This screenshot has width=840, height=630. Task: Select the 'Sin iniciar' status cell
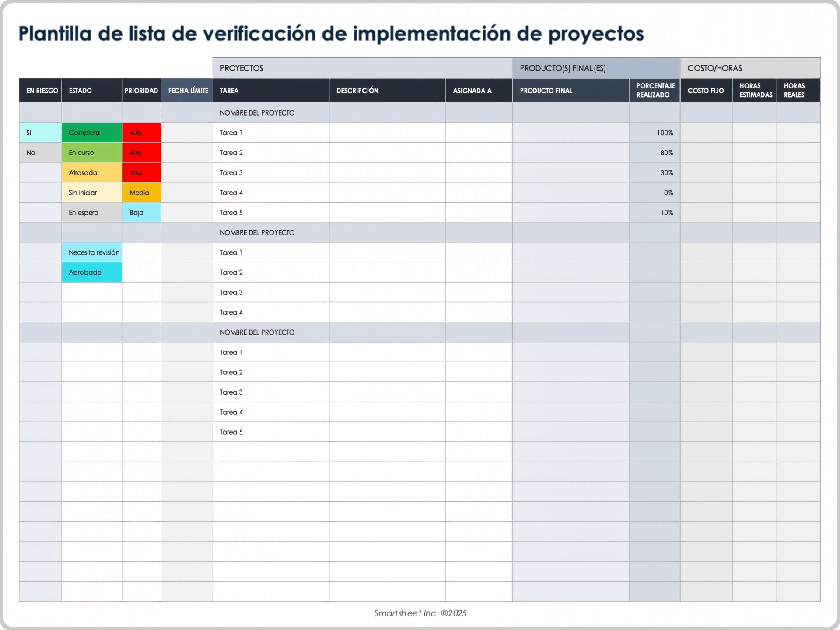click(91, 192)
